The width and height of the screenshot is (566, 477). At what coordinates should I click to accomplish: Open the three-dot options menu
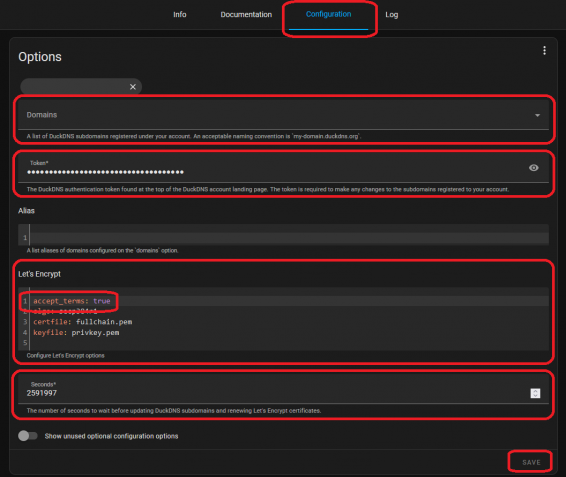[x=544, y=51]
